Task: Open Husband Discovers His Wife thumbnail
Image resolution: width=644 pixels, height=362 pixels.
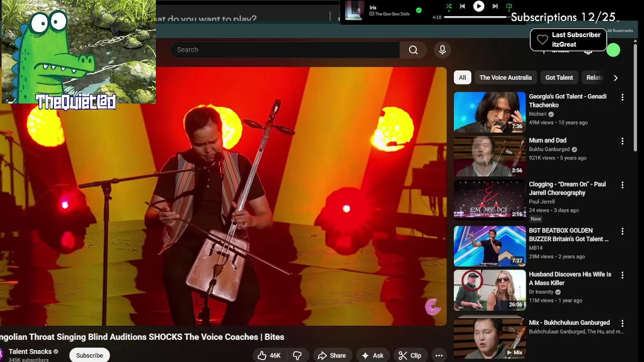Action: 490,290
